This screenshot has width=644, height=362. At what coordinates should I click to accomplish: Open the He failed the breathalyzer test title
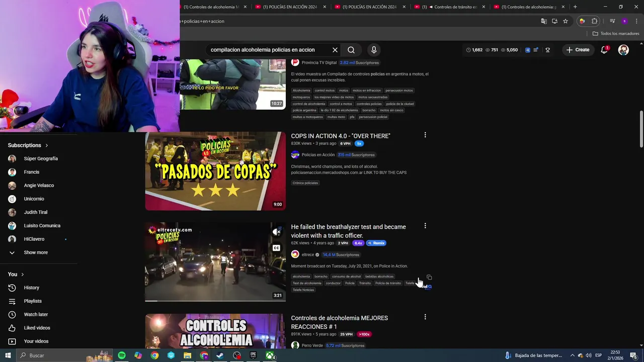pos(348,231)
